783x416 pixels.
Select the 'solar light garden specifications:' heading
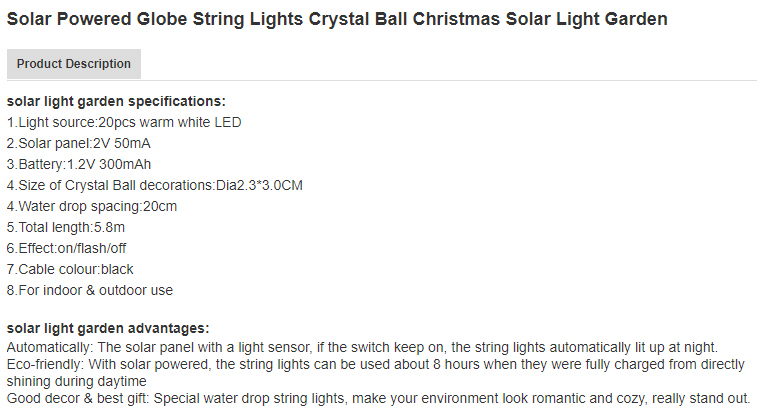pyautogui.click(x=116, y=101)
